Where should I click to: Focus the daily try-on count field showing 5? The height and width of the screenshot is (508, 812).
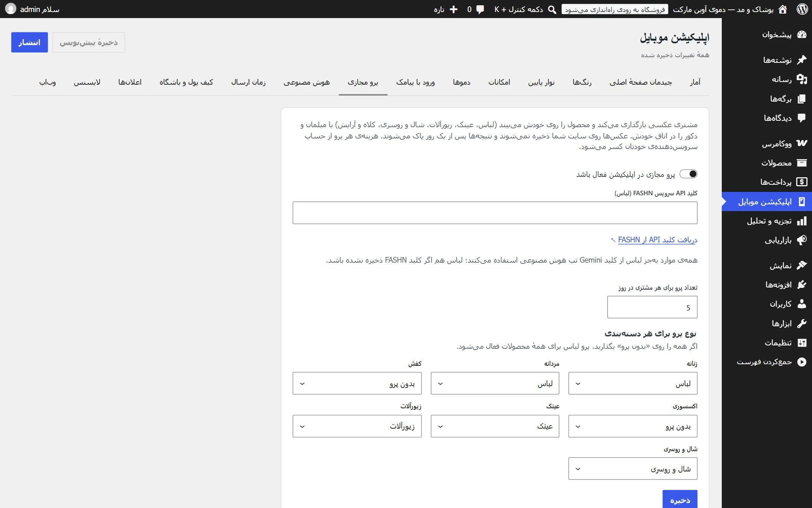[x=652, y=307]
